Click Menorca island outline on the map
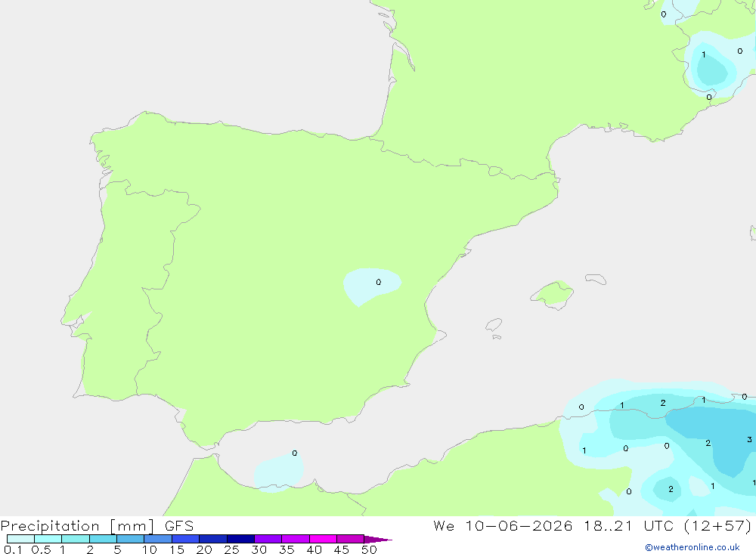The width and height of the screenshot is (756, 554). (596, 279)
